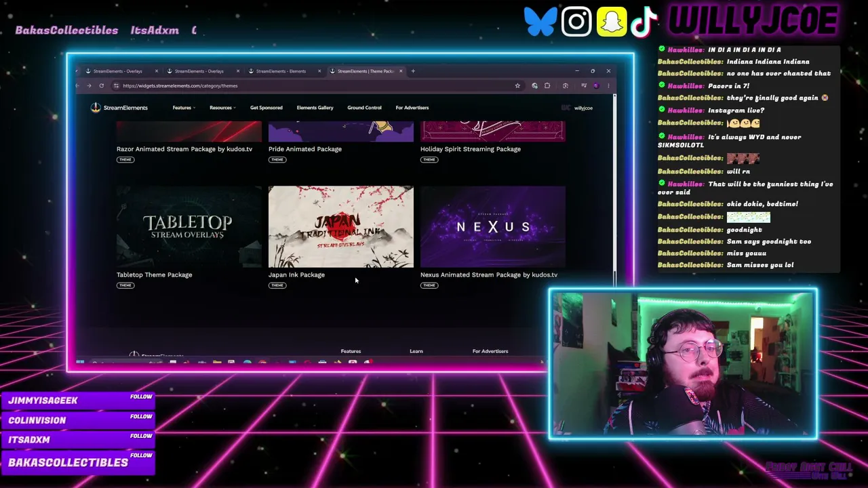Open the Tabletop Stream Overlays thumbnail
Viewport: 868px width, 488px height.
coord(189,226)
